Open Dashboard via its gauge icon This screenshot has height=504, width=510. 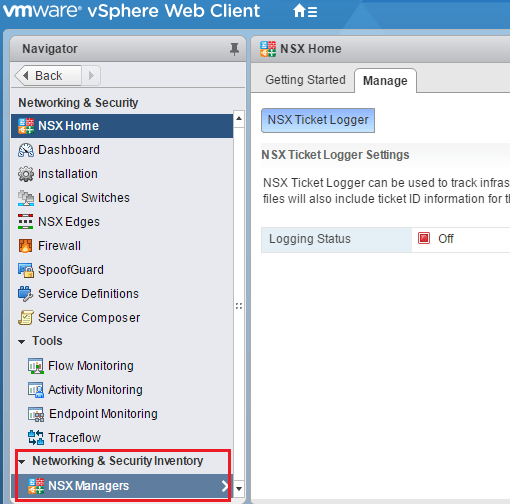[x=26, y=150]
